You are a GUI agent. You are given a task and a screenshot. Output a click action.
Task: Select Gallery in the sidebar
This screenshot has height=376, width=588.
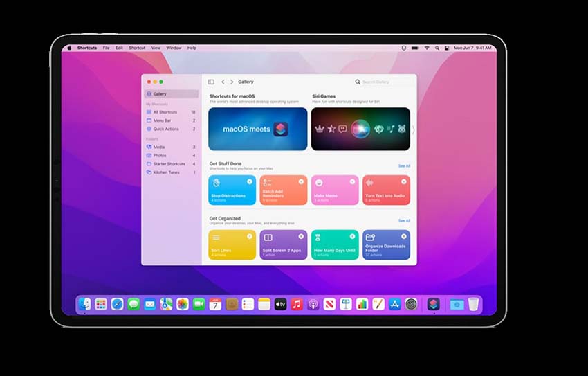pyautogui.click(x=172, y=93)
